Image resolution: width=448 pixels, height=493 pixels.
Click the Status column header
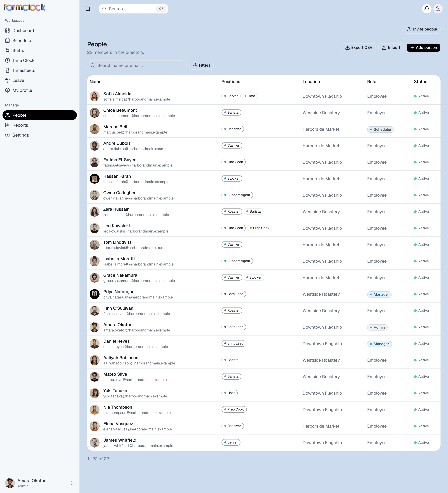[420, 82]
